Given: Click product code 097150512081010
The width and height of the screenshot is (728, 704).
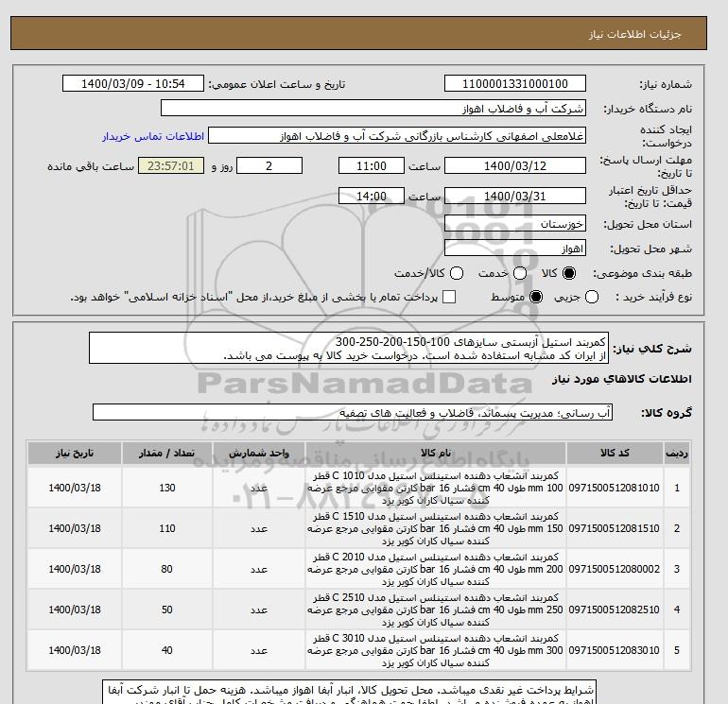Looking at the screenshot, I should (x=615, y=488).
